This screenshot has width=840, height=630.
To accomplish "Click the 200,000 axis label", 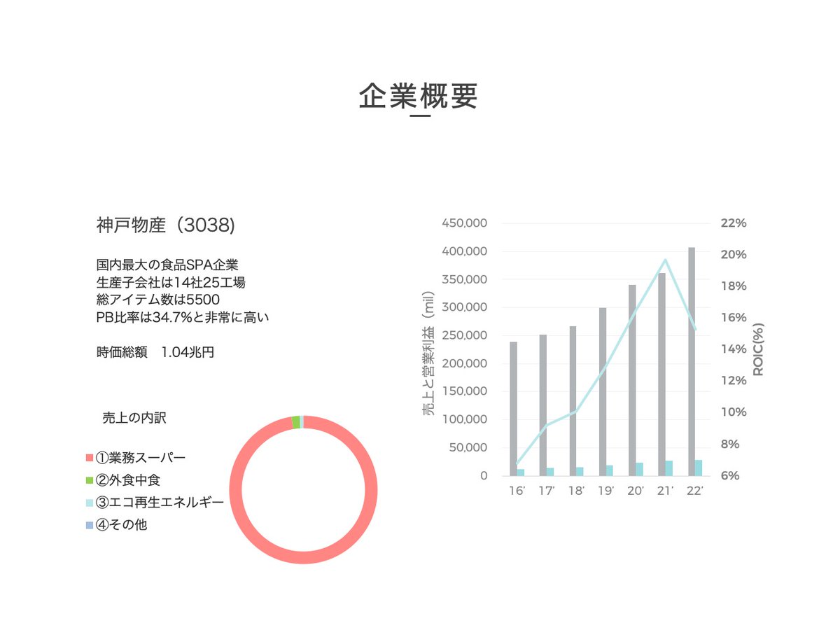I will [464, 364].
